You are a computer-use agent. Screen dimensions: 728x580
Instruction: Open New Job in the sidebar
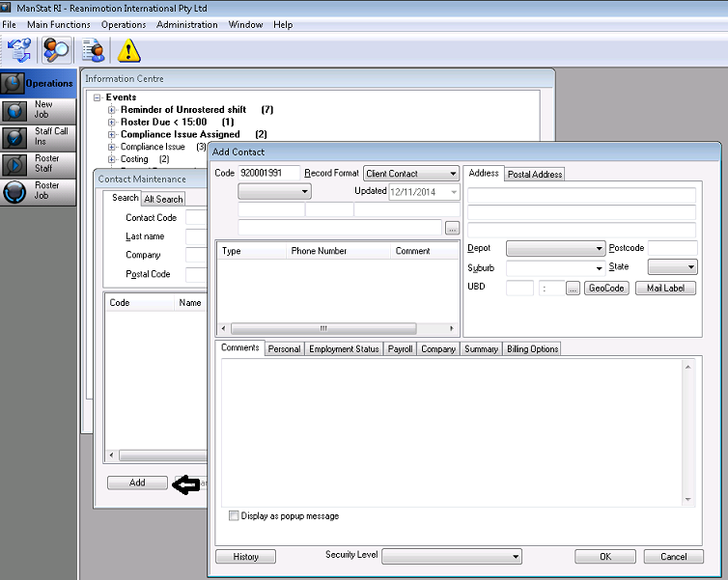tap(39, 110)
